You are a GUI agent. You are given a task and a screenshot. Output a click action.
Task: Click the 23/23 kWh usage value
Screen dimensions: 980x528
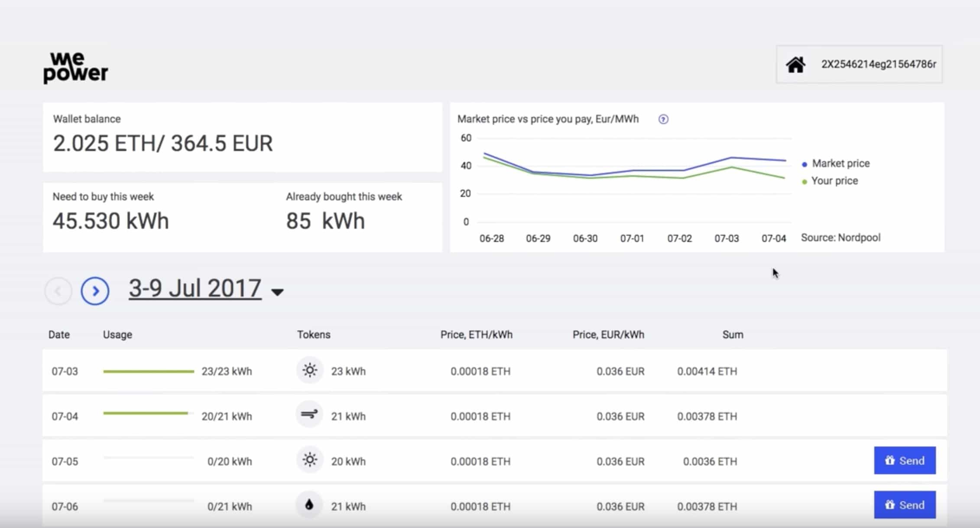pyautogui.click(x=227, y=372)
